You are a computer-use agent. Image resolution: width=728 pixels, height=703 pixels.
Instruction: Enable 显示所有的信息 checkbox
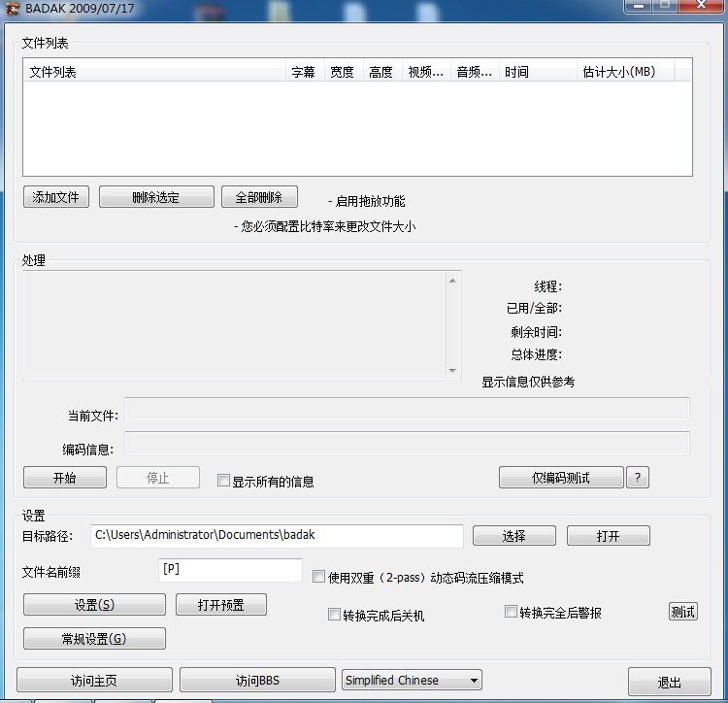pos(224,481)
